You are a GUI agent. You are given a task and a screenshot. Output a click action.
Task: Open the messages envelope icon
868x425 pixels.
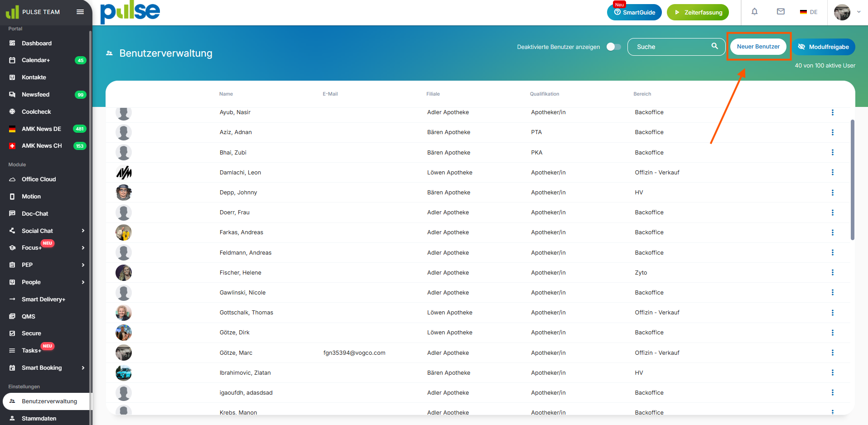tap(781, 12)
